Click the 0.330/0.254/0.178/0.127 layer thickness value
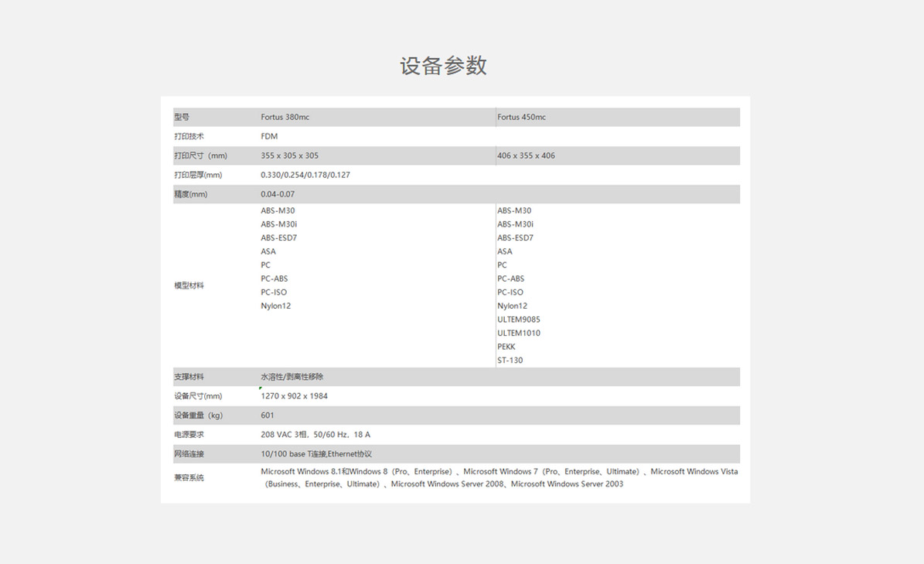This screenshot has width=924, height=564. coord(305,175)
